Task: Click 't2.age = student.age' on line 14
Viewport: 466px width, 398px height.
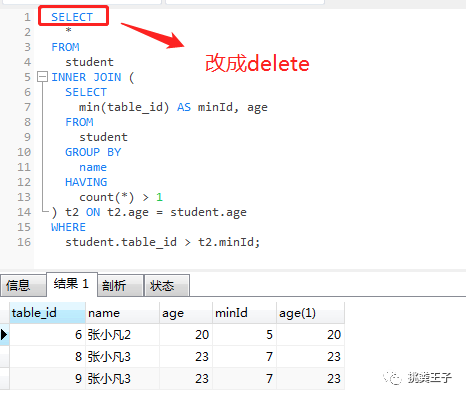Action: [x=177, y=212]
